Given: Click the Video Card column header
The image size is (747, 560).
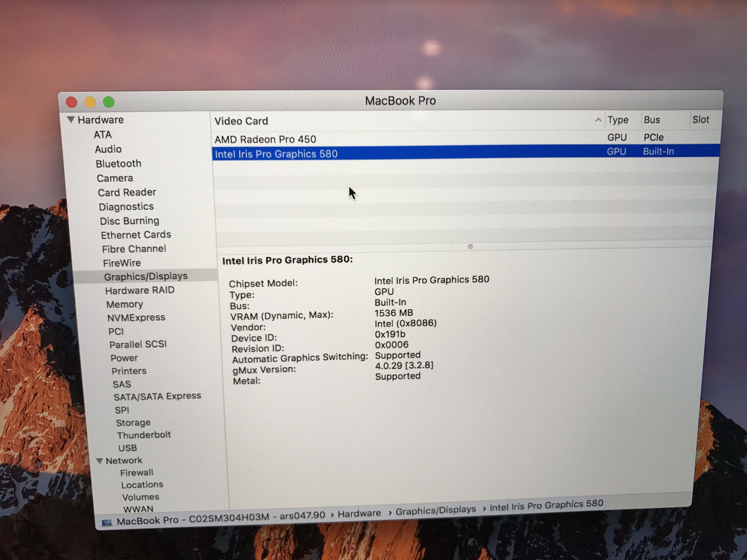Looking at the screenshot, I should tap(241, 121).
